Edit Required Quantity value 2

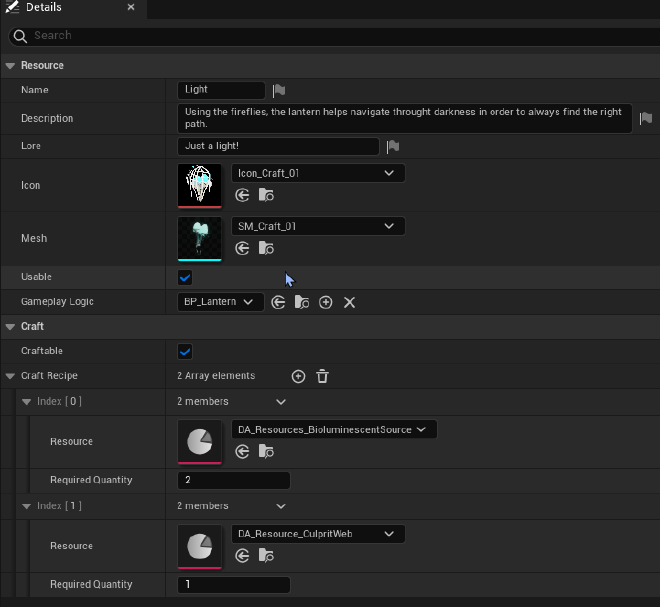point(234,480)
